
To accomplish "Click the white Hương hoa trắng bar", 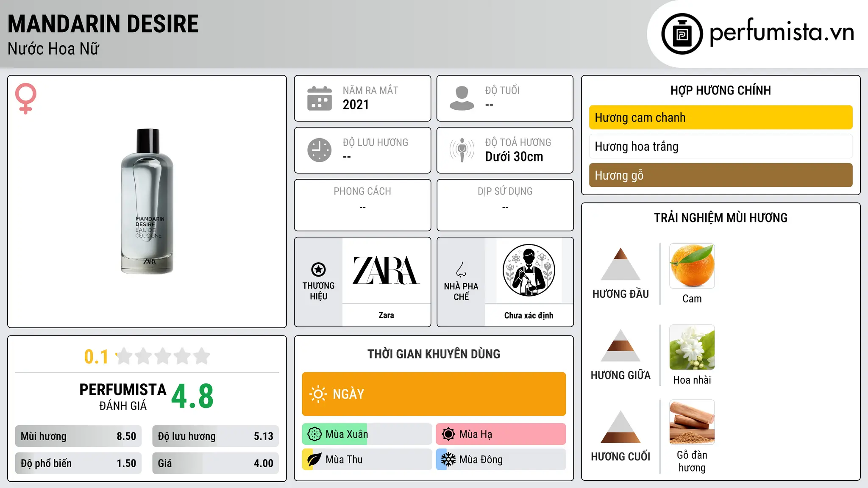I will [721, 146].
